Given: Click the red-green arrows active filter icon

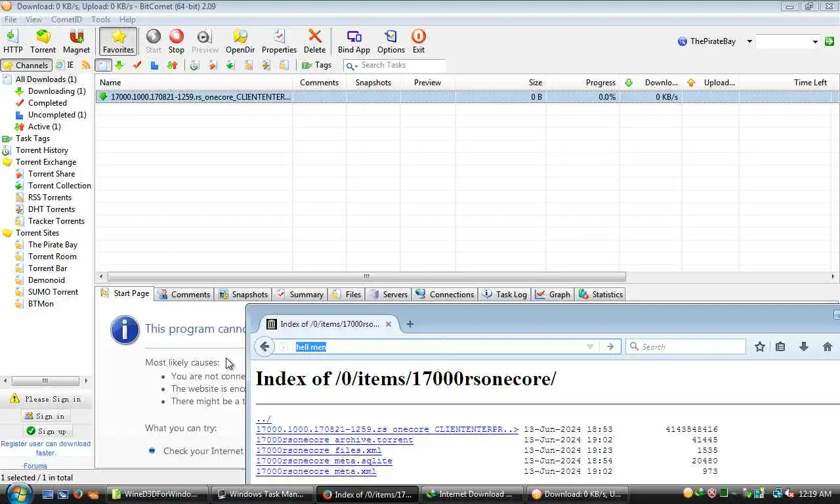Looking at the screenshot, I should pyautogui.click(x=173, y=65).
